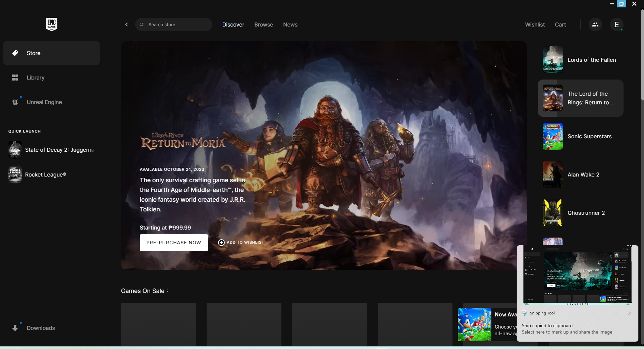Viewport: 644px width, 349px height.
Task: Restore the launcher window size
Action: (622, 4)
